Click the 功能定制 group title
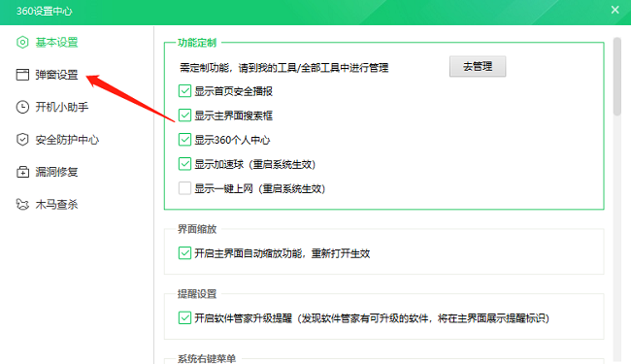 (x=197, y=43)
